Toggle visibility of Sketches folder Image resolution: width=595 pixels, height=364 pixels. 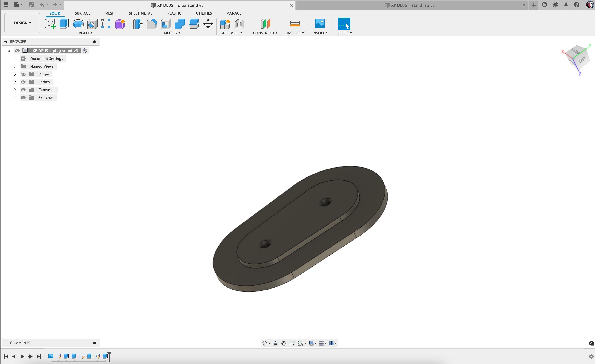click(23, 97)
